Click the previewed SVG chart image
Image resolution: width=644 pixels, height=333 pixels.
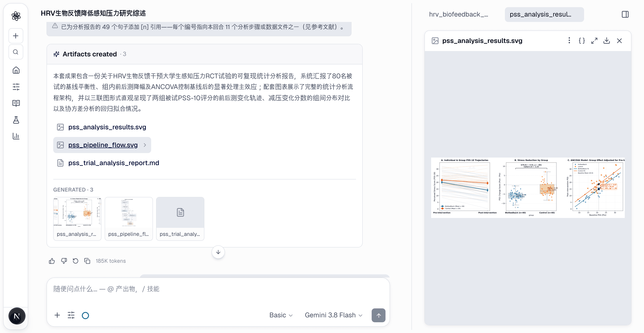coord(528,187)
